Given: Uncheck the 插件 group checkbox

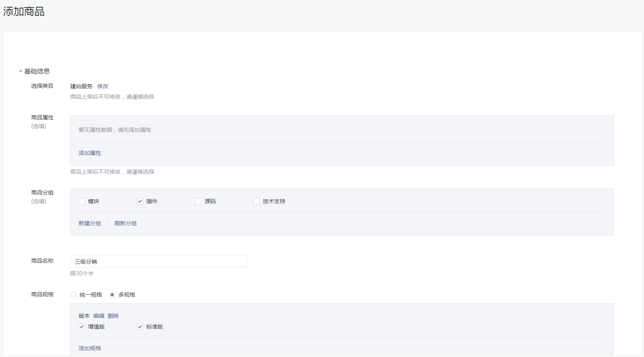Looking at the screenshot, I should pyautogui.click(x=140, y=201).
